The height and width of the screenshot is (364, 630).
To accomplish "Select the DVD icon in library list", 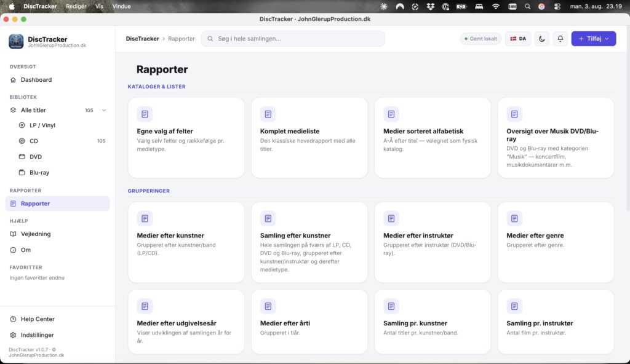I will click(22, 157).
